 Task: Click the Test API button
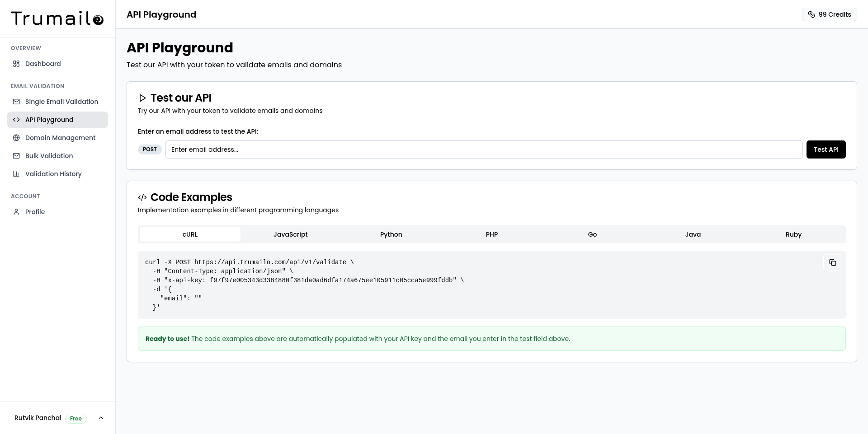click(x=826, y=149)
